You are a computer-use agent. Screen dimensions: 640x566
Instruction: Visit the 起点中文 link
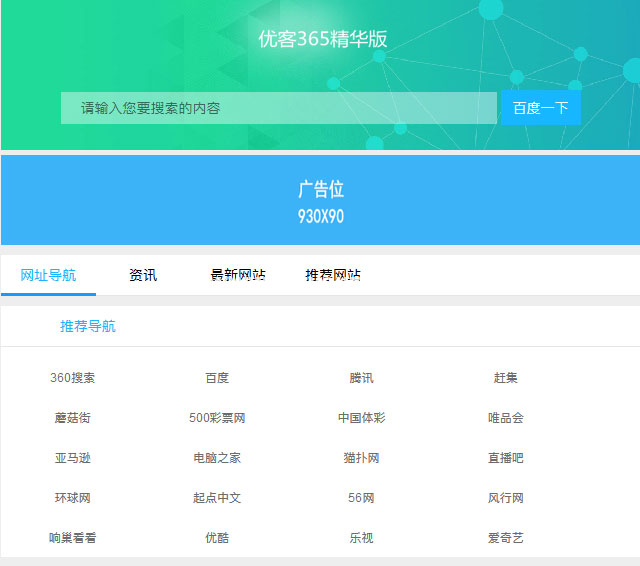(217, 498)
